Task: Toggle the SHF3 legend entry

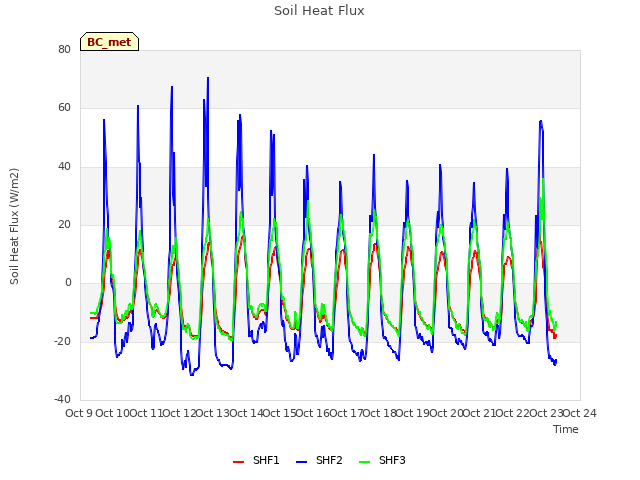Action: (x=382, y=461)
